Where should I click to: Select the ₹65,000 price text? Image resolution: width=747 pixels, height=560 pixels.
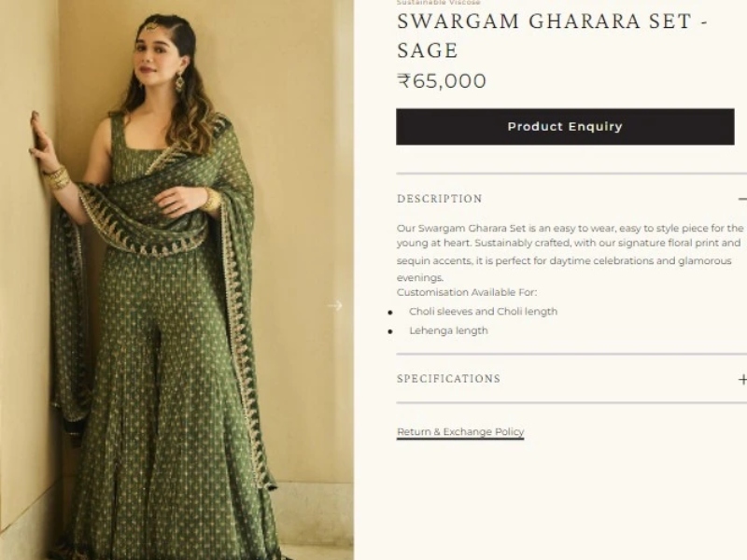[x=442, y=81]
